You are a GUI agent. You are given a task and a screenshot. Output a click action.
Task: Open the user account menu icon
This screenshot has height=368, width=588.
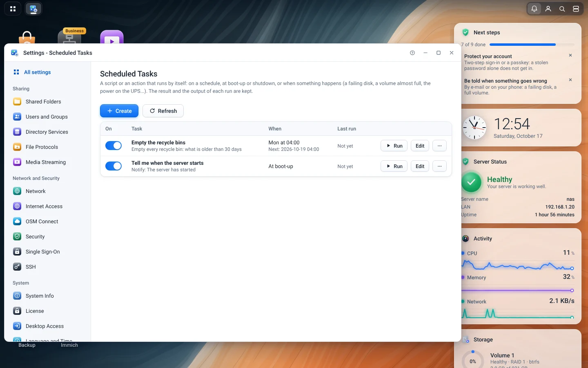click(x=548, y=9)
